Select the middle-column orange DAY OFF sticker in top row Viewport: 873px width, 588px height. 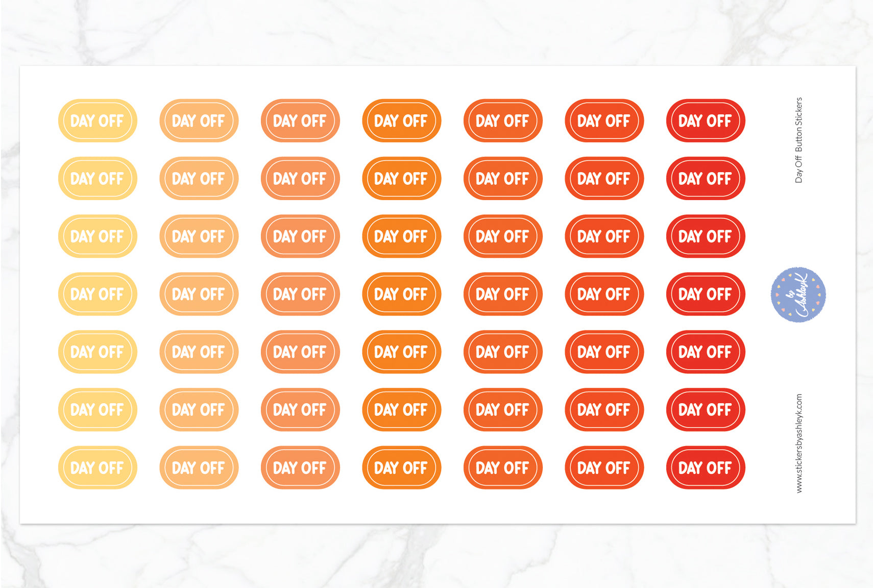[401, 121]
